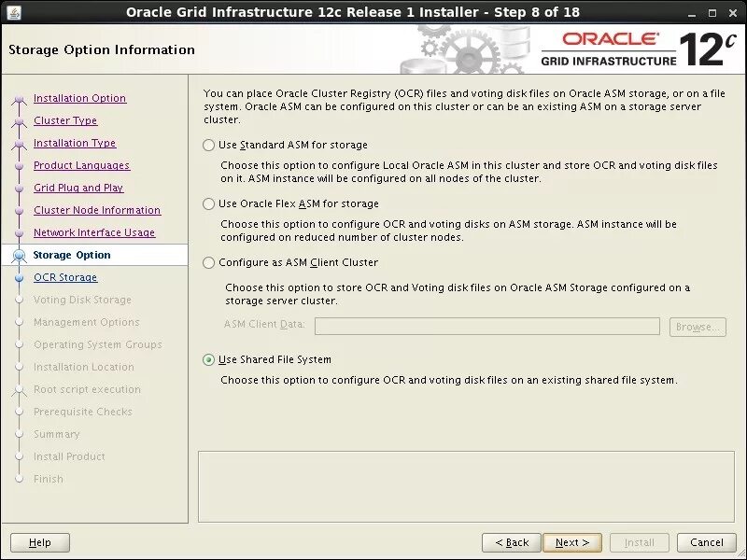Maximize the installer window
Viewport: 747px width, 560px height.
click(x=712, y=13)
